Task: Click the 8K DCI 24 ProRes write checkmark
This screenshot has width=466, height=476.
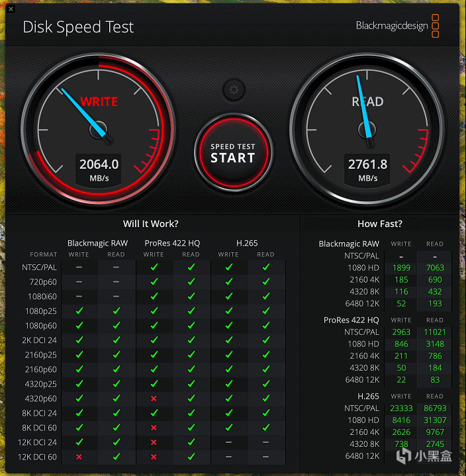Action: pyautogui.click(x=154, y=412)
